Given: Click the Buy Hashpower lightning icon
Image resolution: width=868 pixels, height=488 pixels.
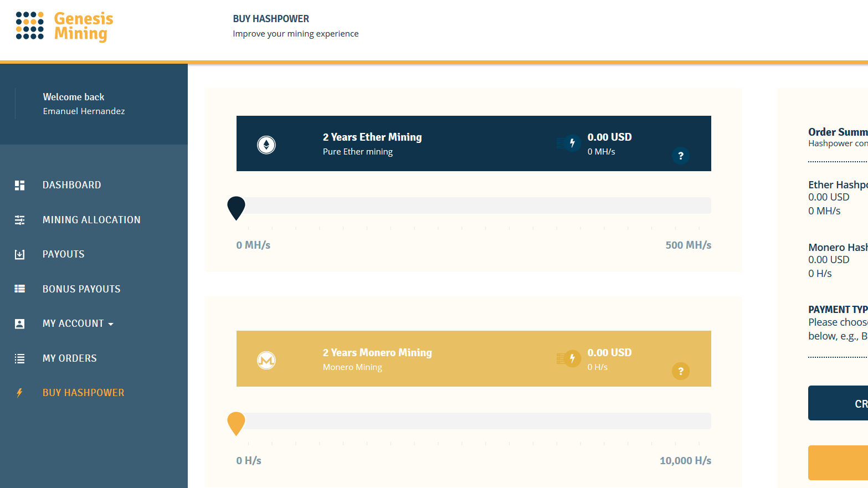Looking at the screenshot, I should coord(19,393).
